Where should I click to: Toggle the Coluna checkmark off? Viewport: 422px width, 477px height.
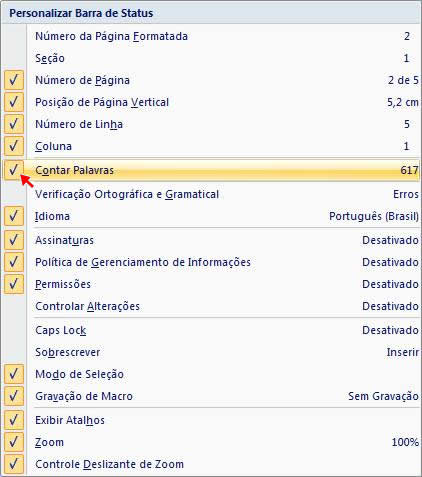pos(211,146)
